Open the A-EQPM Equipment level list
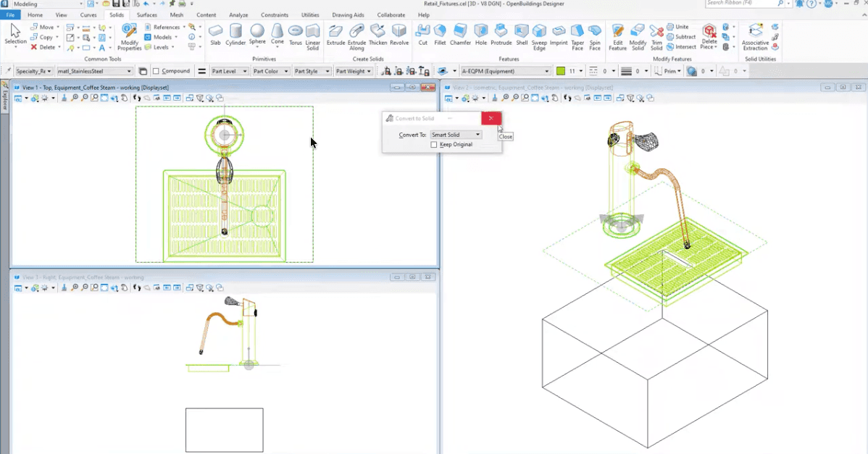The width and height of the screenshot is (868, 454). pos(546,71)
